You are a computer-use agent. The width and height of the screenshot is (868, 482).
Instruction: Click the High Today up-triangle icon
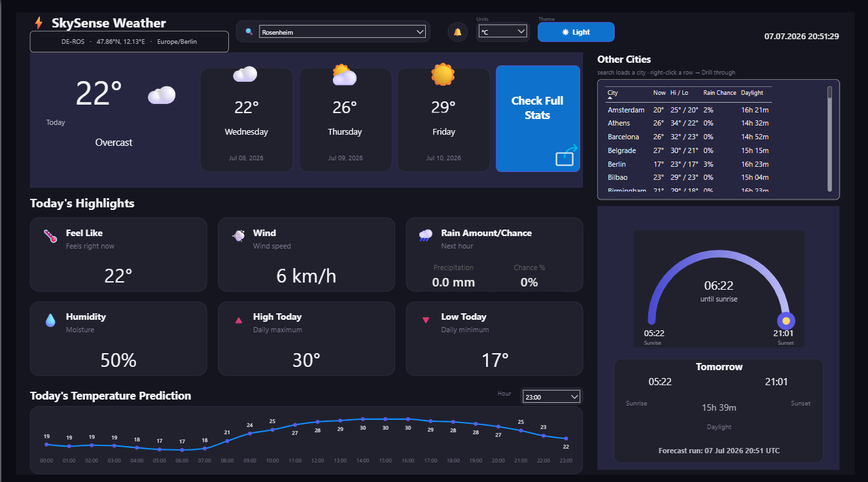tap(239, 320)
